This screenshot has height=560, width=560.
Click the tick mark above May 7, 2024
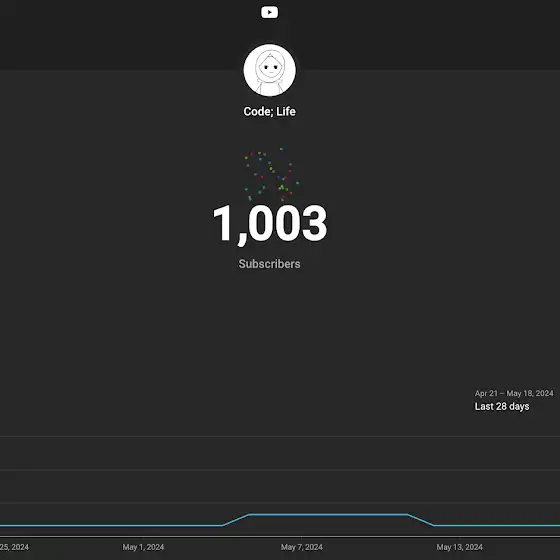301,538
